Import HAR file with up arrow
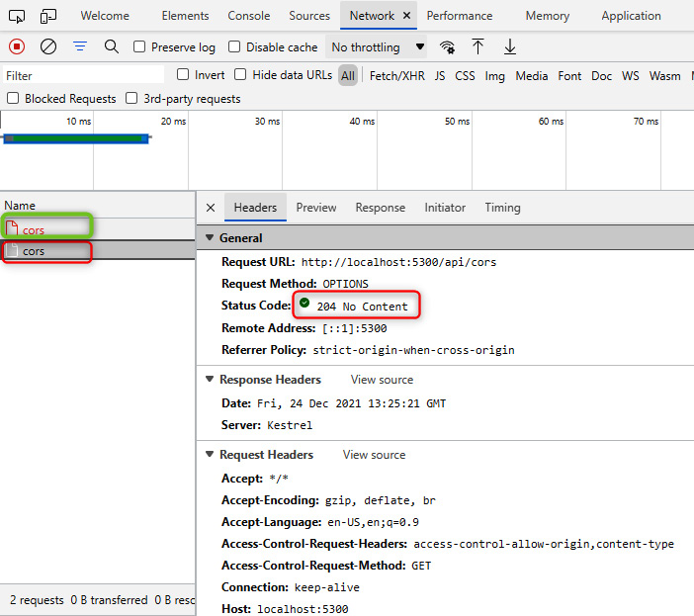The image size is (694, 616). click(x=477, y=46)
